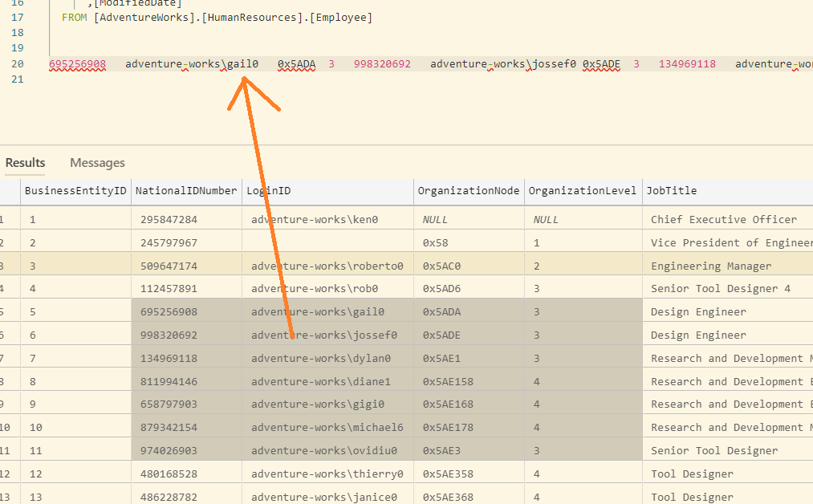
Task: Click OrganizationNode cell 0x5AC0
Action: 470,266
